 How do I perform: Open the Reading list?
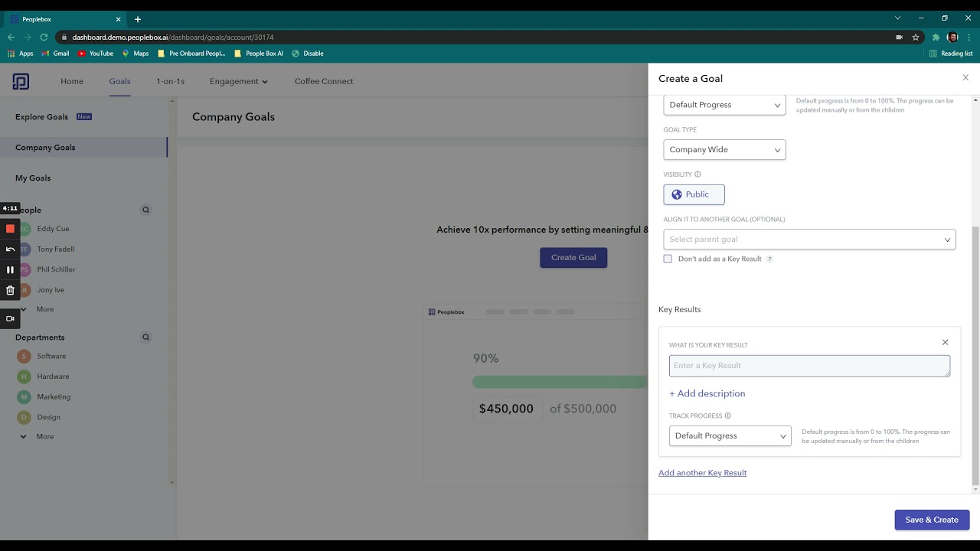(951, 54)
